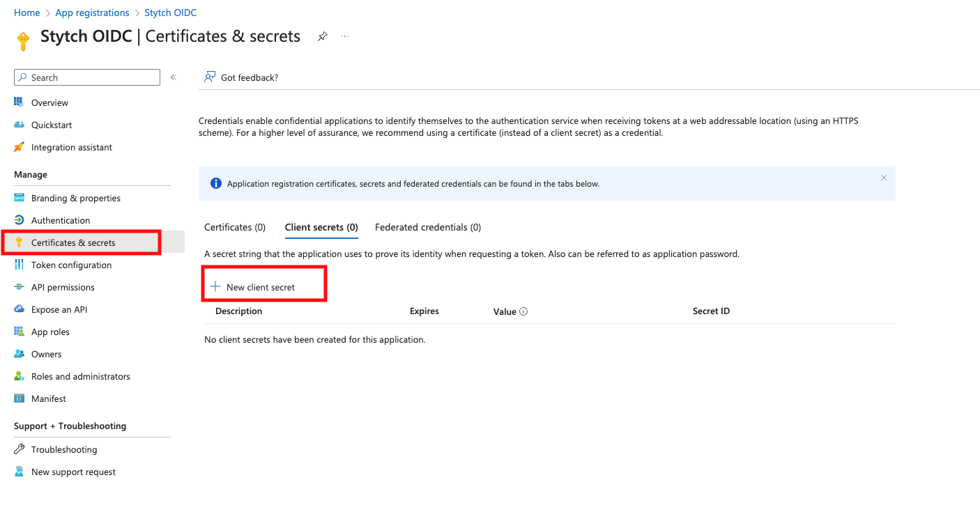The image size is (980, 505).
Task: Open the Quickstart section
Action: point(49,125)
